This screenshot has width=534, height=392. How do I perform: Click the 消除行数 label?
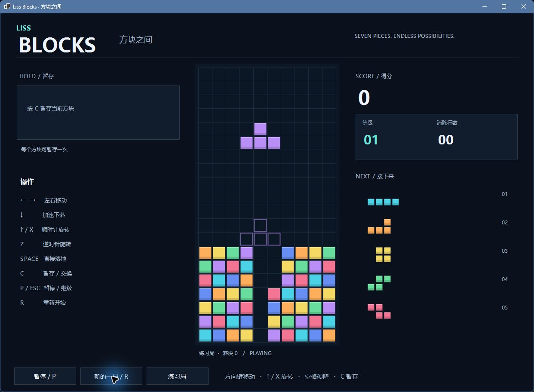pyautogui.click(x=447, y=122)
